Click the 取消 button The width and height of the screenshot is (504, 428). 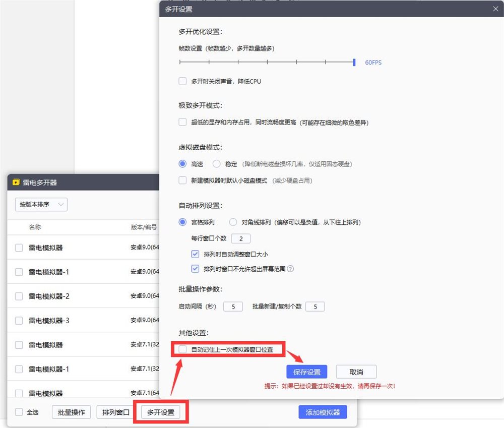click(356, 372)
